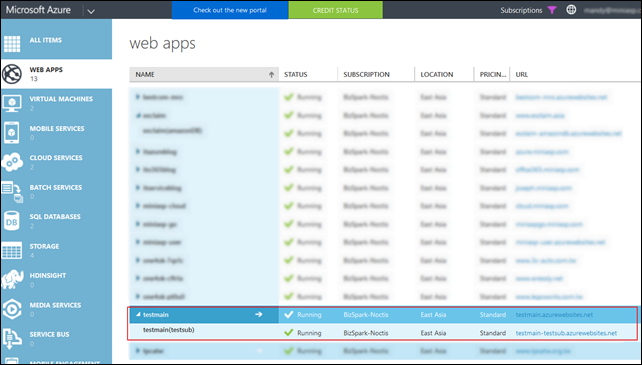Select the Web Apps globe icon

pyautogui.click(x=12, y=74)
